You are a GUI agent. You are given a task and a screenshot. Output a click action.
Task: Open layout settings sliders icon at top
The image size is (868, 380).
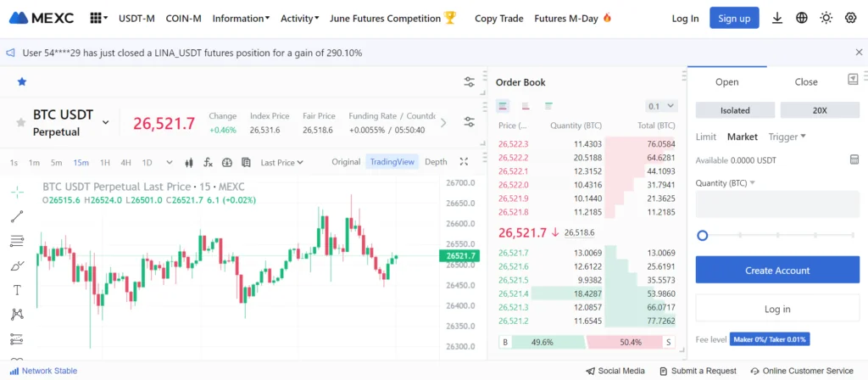[x=470, y=82]
